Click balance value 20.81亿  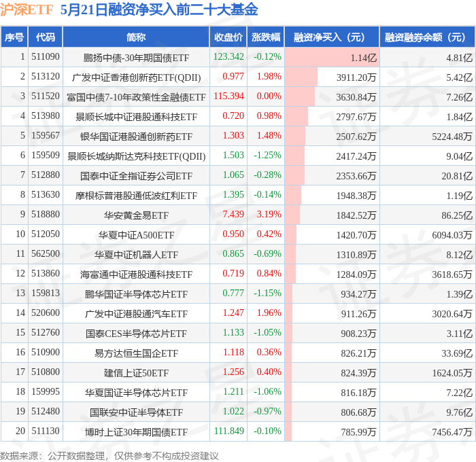(x=457, y=176)
